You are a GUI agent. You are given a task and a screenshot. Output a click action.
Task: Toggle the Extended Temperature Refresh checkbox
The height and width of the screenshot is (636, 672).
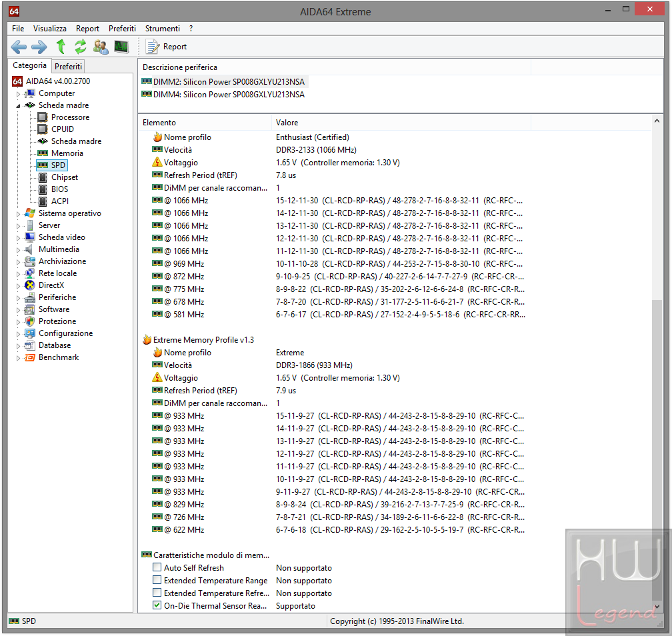157,593
